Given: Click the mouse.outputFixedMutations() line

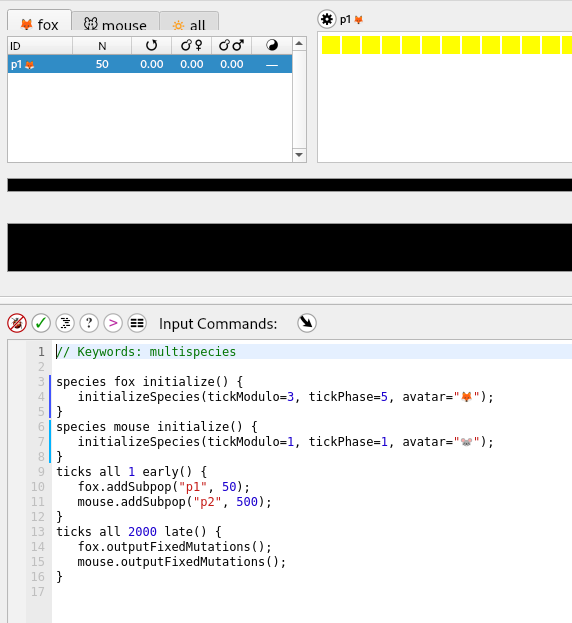Looking at the screenshot, I should pyautogui.click(x=182, y=562).
